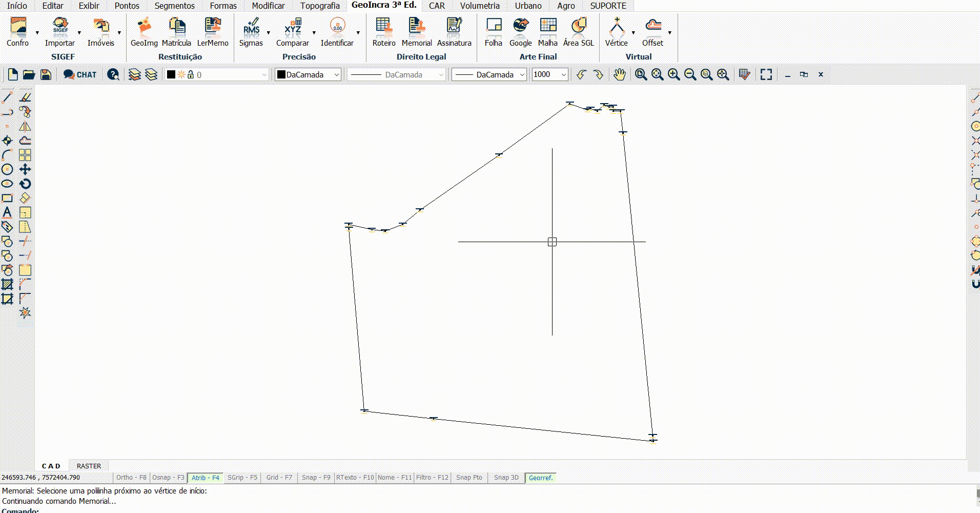Open the RASTER tab at bottom
The width and height of the screenshot is (980, 513).
tap(89, 466)
